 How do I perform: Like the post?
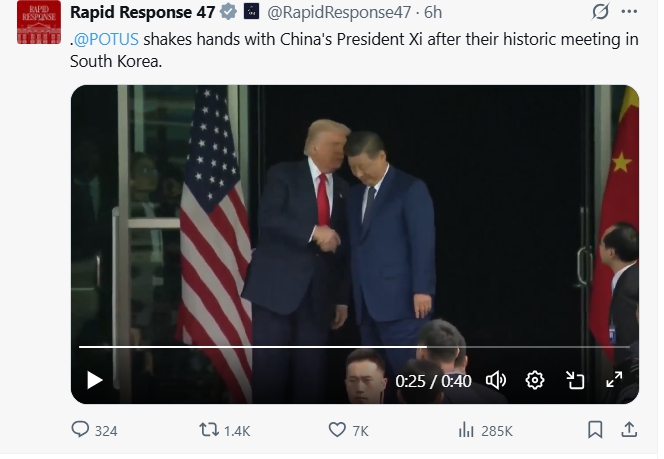[x=338, y=430]
